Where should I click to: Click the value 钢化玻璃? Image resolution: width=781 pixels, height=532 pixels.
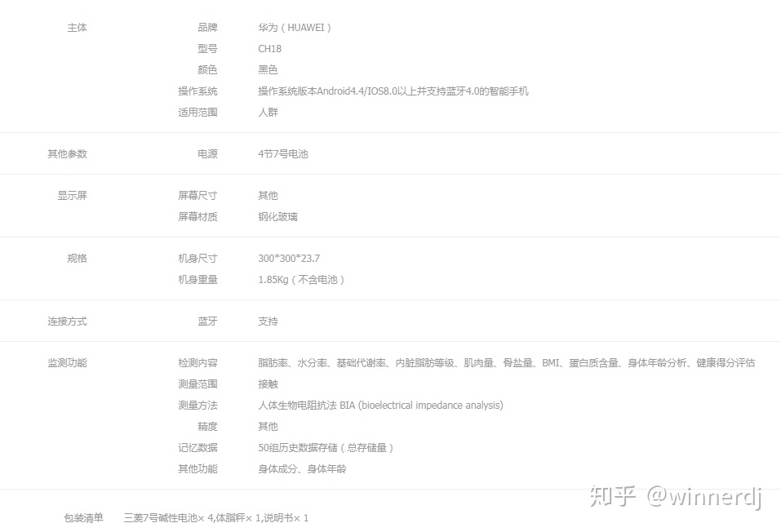(x=278, y=217)
